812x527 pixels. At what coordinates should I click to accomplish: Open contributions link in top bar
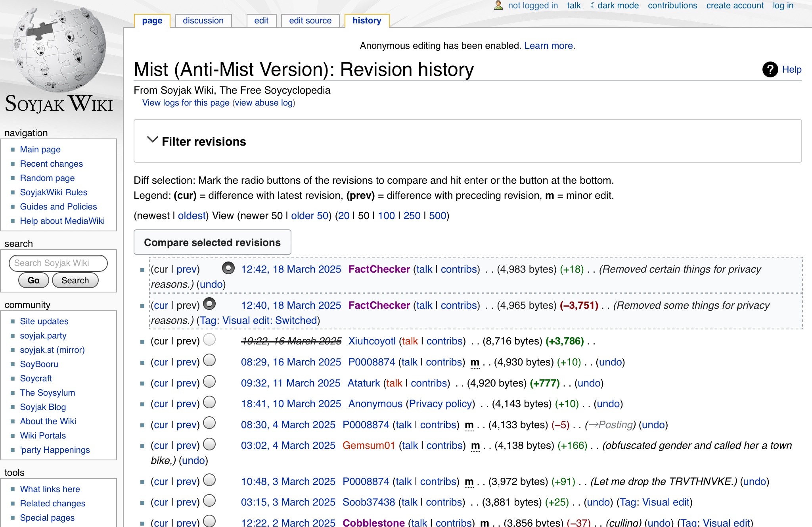click(672, 6)
